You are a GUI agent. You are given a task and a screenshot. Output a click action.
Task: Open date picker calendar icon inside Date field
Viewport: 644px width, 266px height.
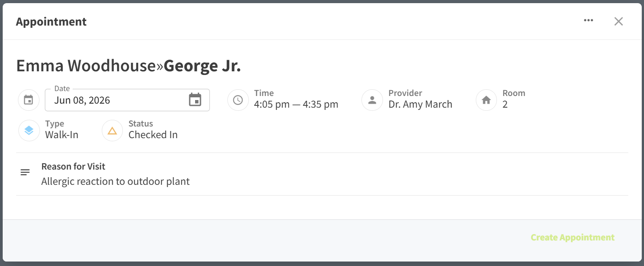pos(195,100)
